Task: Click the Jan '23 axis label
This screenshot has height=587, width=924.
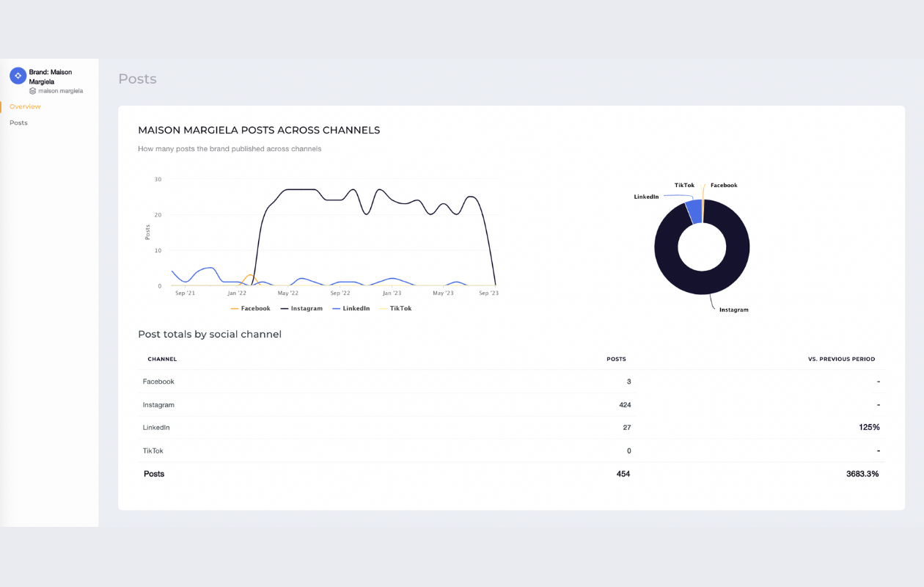Action: click(x=392, y=293)
